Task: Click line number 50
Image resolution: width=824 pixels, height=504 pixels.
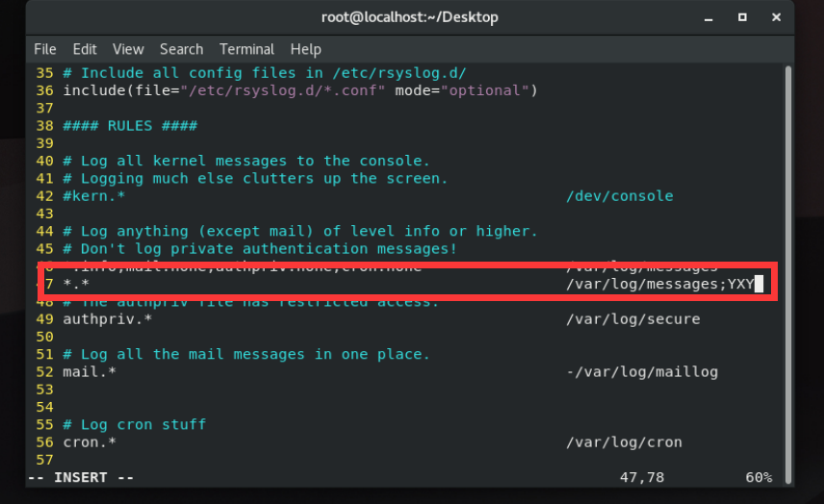Action: click(x=44, y=337)
